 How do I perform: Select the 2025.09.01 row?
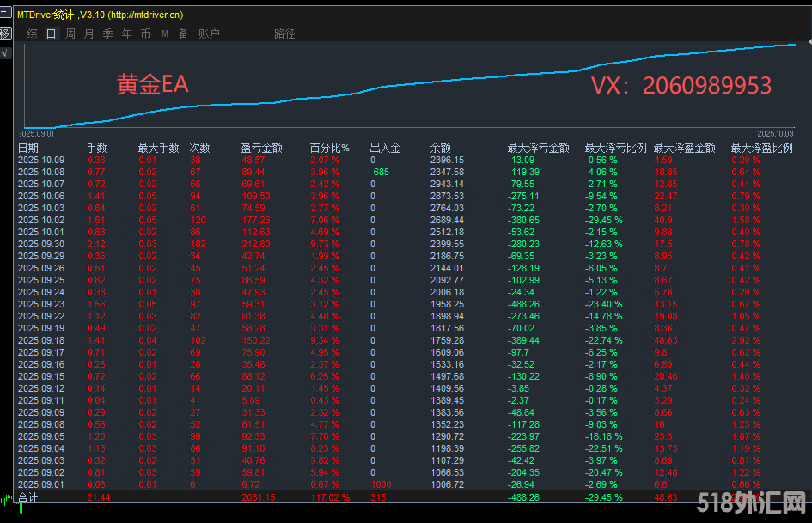coord(41,485)
